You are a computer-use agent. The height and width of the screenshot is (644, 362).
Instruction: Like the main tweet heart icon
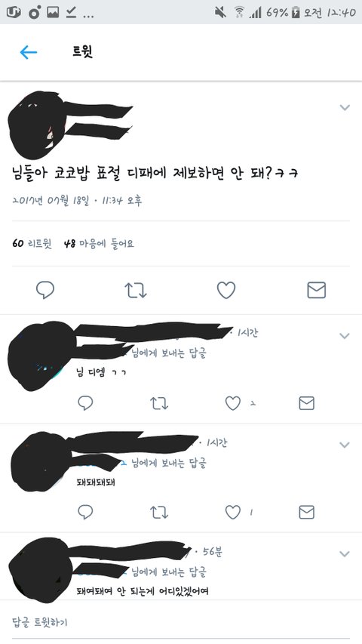226,290
